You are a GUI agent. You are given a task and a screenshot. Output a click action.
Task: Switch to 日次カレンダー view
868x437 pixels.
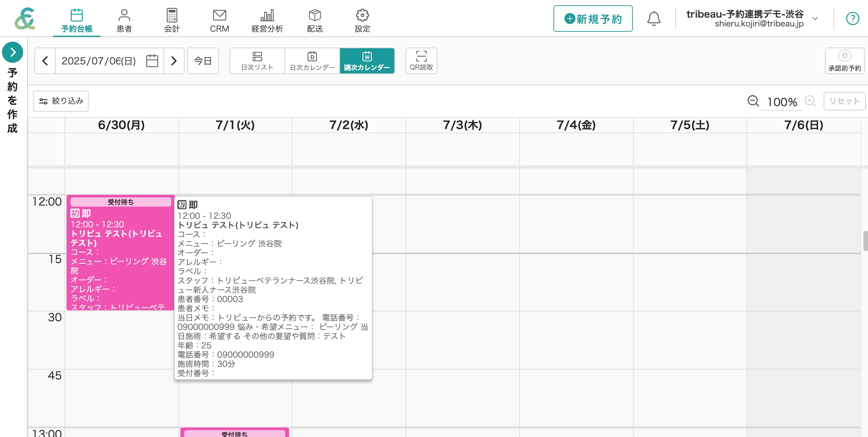click(x=312, y=60)
